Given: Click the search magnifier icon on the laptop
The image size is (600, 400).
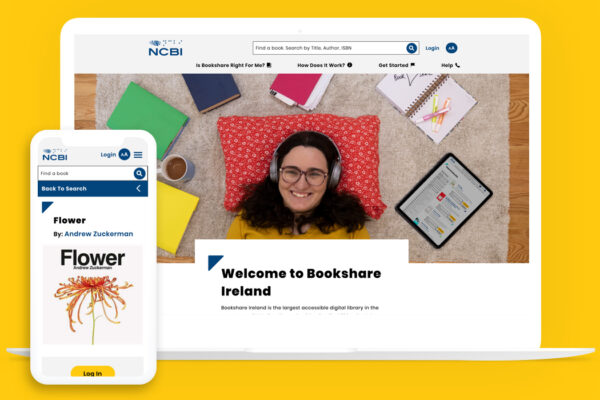Looking at the screenshot, I should 411,48.
